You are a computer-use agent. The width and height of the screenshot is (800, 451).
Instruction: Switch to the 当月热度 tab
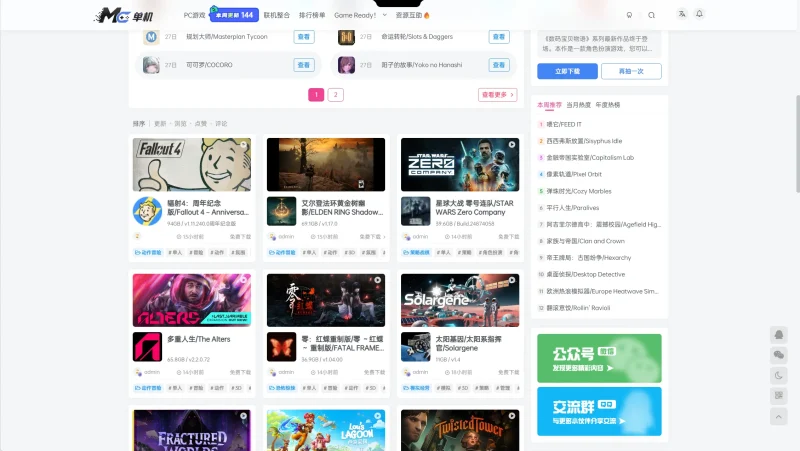click(579, 105)
